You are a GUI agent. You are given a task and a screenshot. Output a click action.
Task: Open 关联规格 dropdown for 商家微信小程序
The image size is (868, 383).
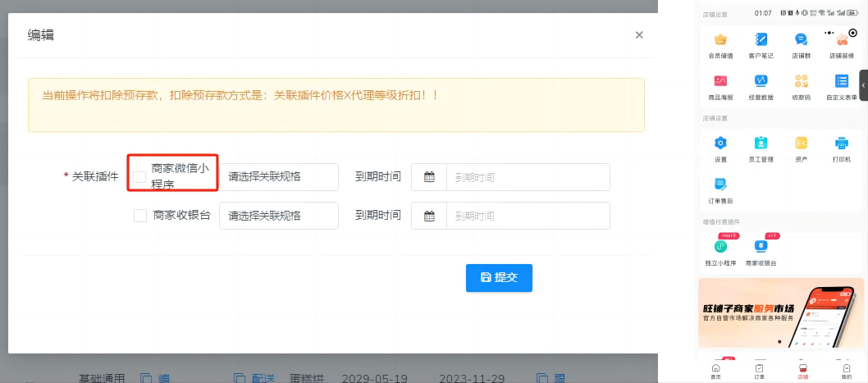[x=278, y=176]
